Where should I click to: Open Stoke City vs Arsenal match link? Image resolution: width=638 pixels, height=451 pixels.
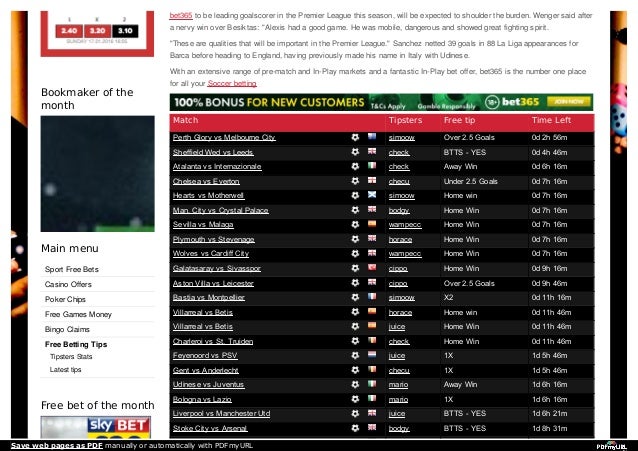[210, 428]
